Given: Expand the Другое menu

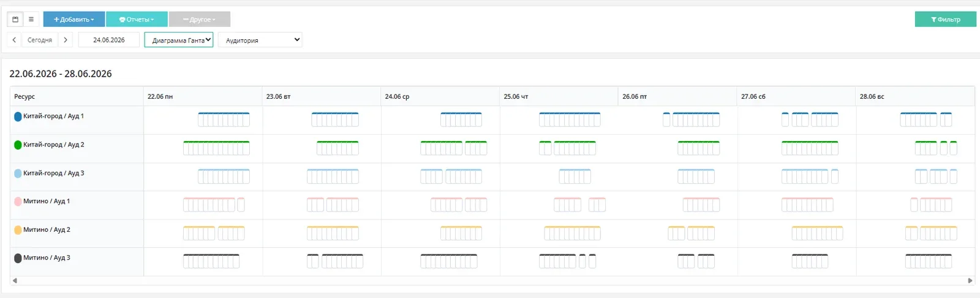Looking at the screenshot, I should [200, 20].
